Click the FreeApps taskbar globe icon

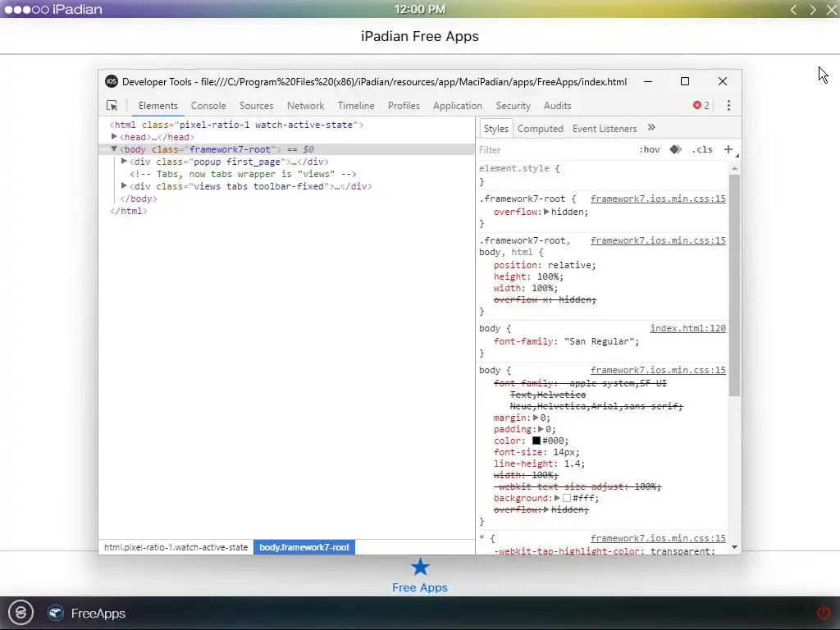pos(56,613)
